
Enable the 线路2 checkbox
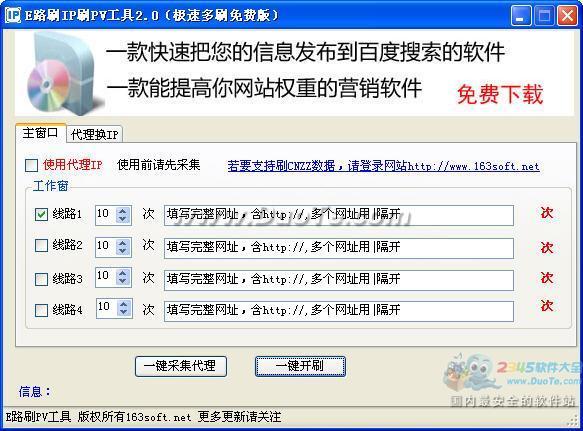coord(41,245)
